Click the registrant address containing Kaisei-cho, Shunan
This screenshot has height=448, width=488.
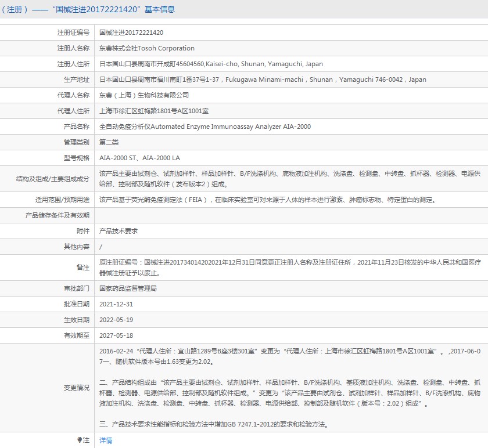tap(211, 64)
